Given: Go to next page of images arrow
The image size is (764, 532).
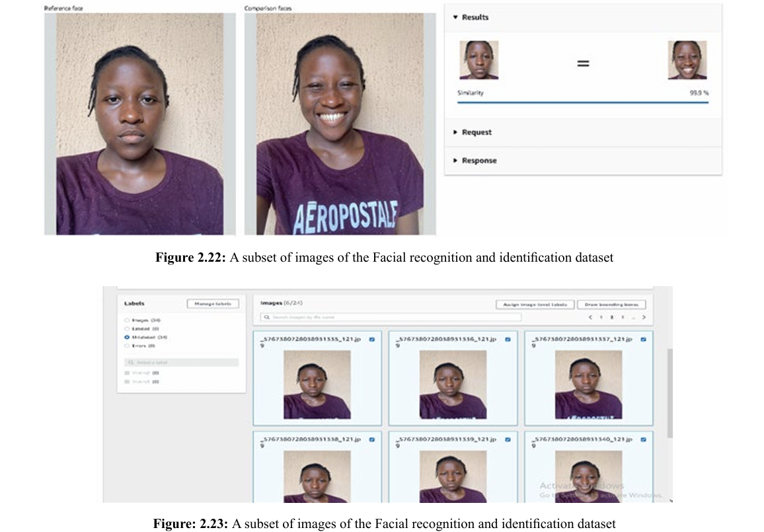Looking at the screenshot, I should [x=643, y=318].
